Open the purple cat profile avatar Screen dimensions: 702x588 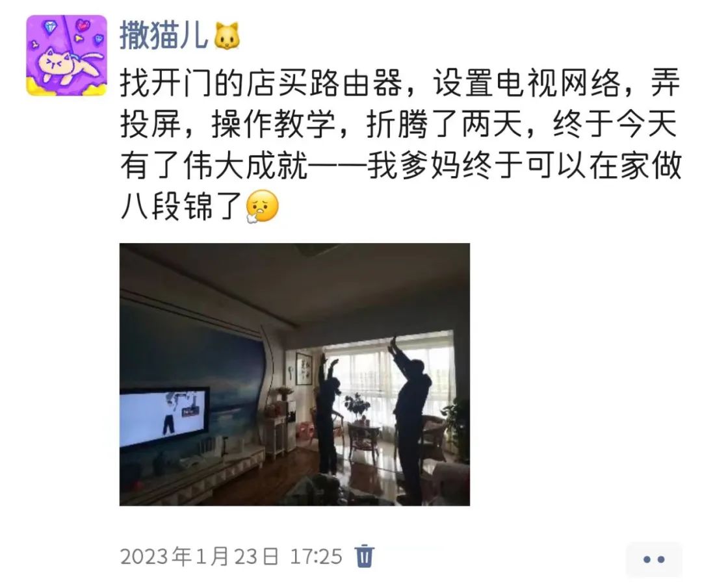pyautogui.click(x=66, y=55)
